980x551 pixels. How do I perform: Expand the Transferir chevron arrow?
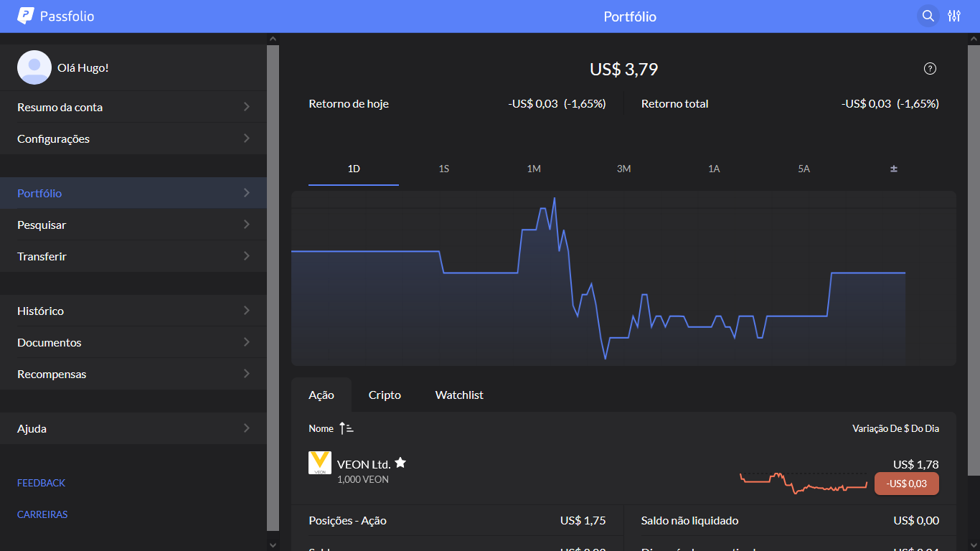(246, 256)
